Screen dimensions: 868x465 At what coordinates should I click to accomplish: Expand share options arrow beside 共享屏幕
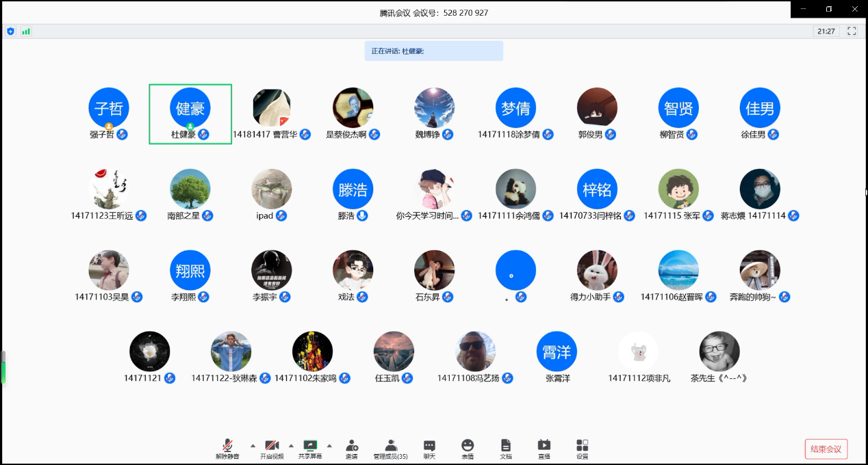point(329,445)
